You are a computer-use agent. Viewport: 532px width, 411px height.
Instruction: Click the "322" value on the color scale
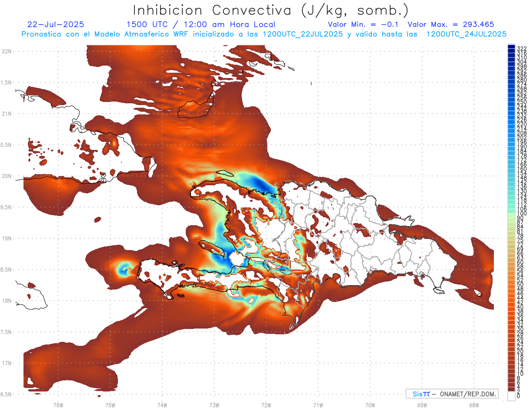point(522,48)
